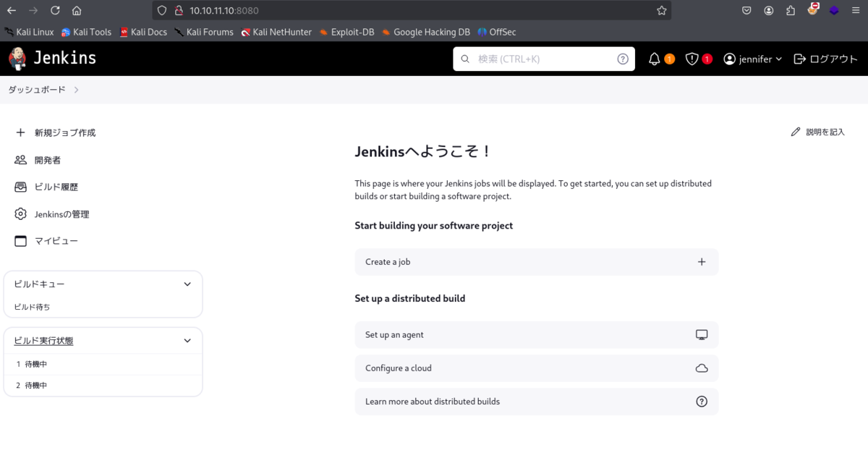Viewport: 868px width, 453px height.
Task: Click ビルド待ち text in queue
Action: click(x=32, y=307)
